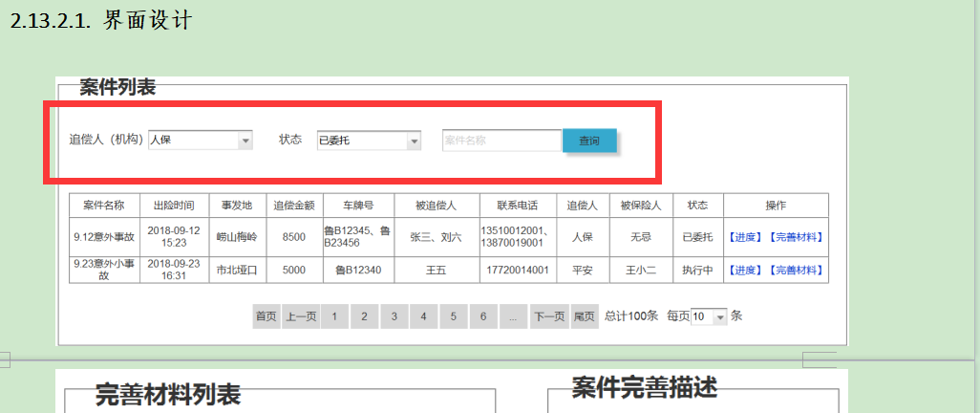Go to 首页 first page
This screenshot has height=413, width=980.
click(x=266, y=316)
